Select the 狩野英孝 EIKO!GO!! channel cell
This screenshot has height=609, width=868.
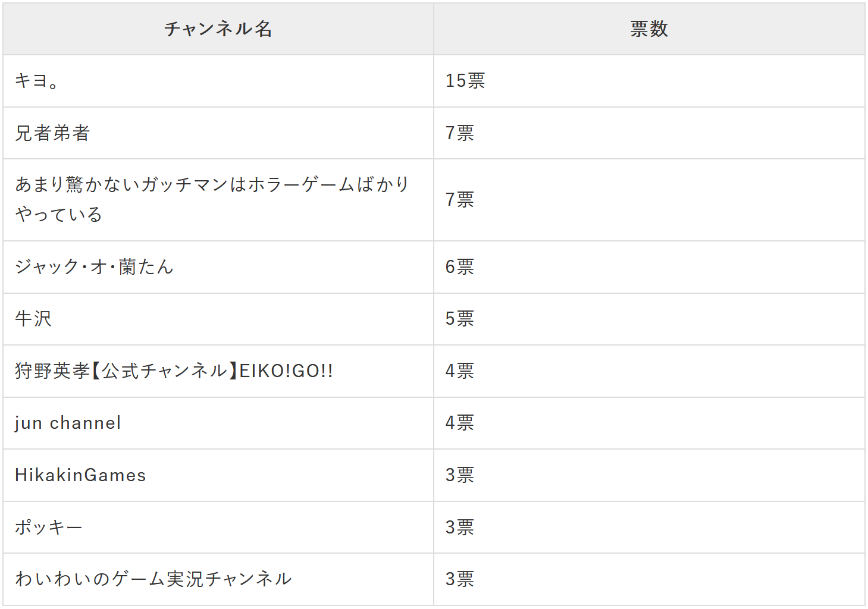pyautogui.click(x=174, y=371)
